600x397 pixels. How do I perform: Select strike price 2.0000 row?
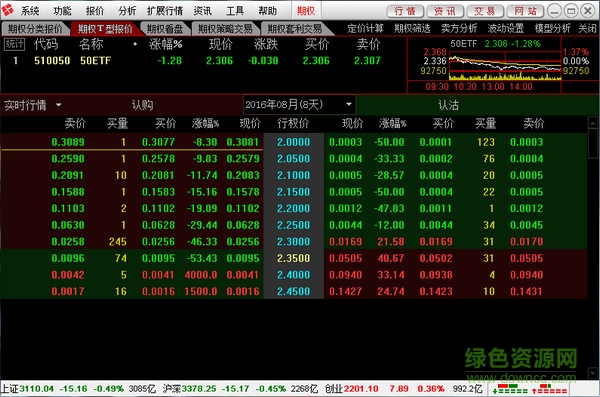(293, 142)
